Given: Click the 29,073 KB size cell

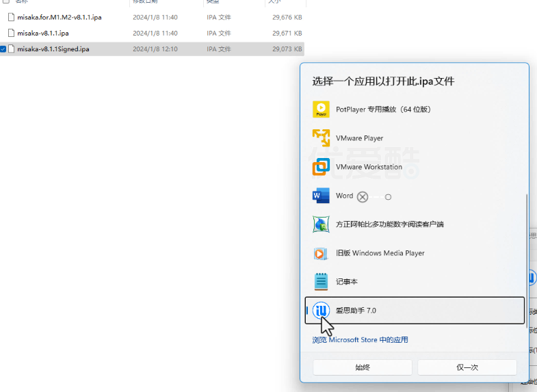Looking at the screenshot, I should tap(287, 49).
